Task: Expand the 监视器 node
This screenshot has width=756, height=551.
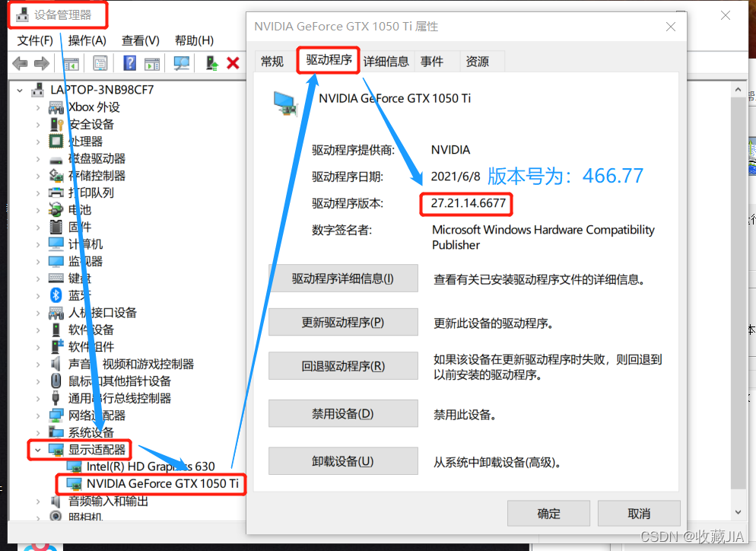Action: tap(37, 262)
